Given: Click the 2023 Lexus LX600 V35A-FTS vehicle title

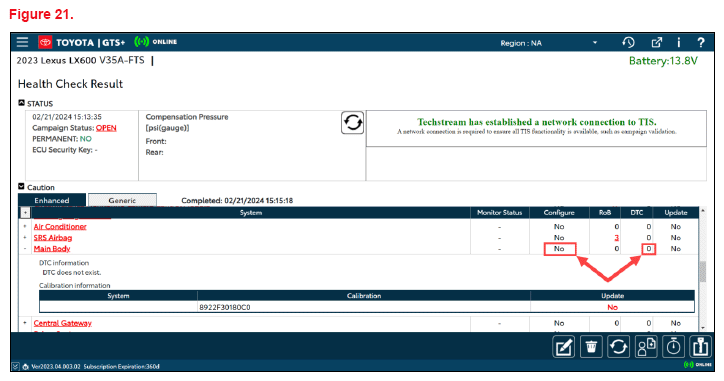Looking at the screenshot, I should point(80,60).
